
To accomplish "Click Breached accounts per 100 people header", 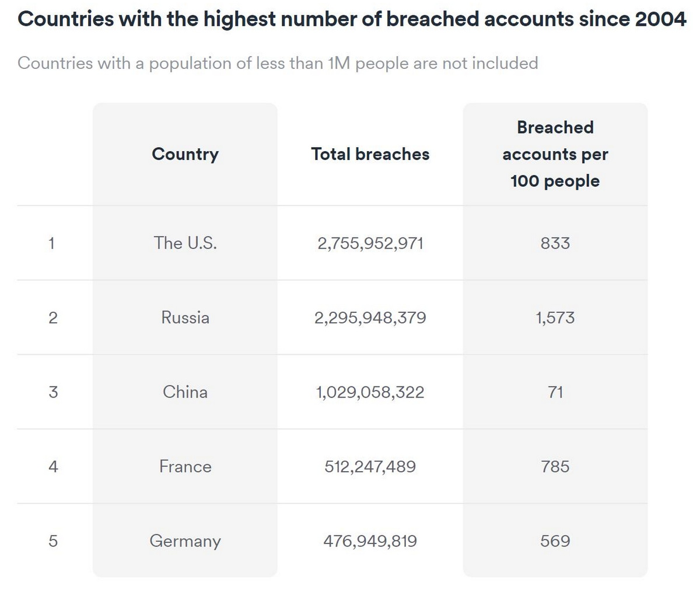I will point(555,154).
